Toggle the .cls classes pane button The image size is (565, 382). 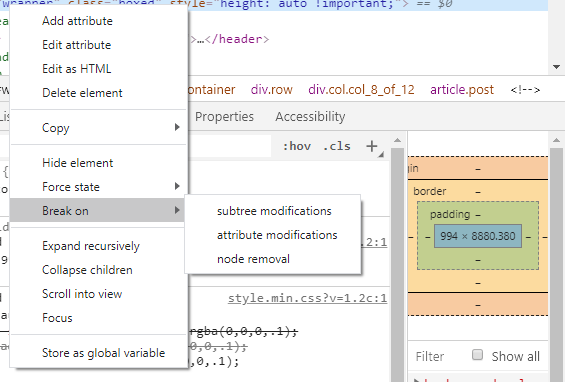[x=337, y=146]
